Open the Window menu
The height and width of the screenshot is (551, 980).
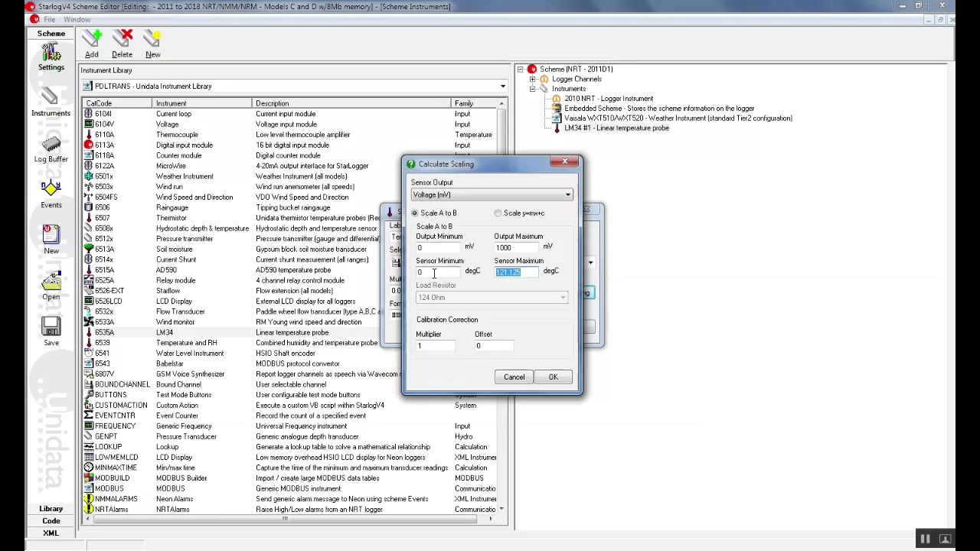77,19
